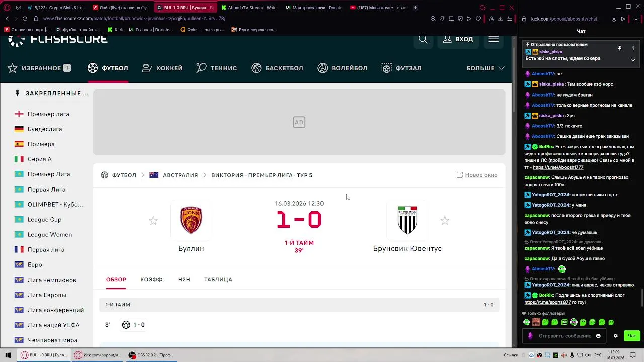Toggle favorite star next to Буллин
Image resolution: width=644 pixels, height=362 pixels.
(153, 221)
